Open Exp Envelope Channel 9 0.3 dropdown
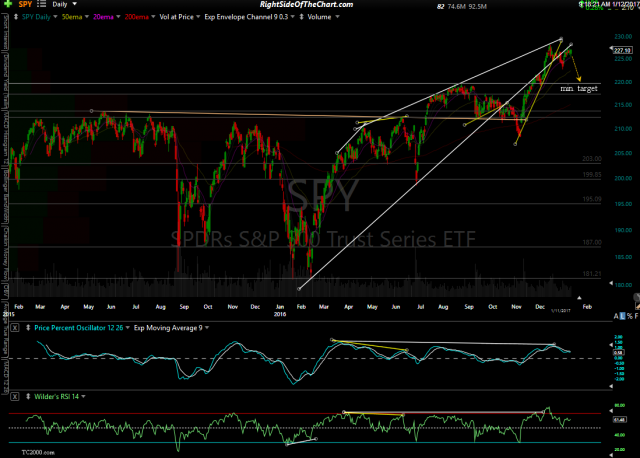This screenshot has width=640, height=458. 292,17
